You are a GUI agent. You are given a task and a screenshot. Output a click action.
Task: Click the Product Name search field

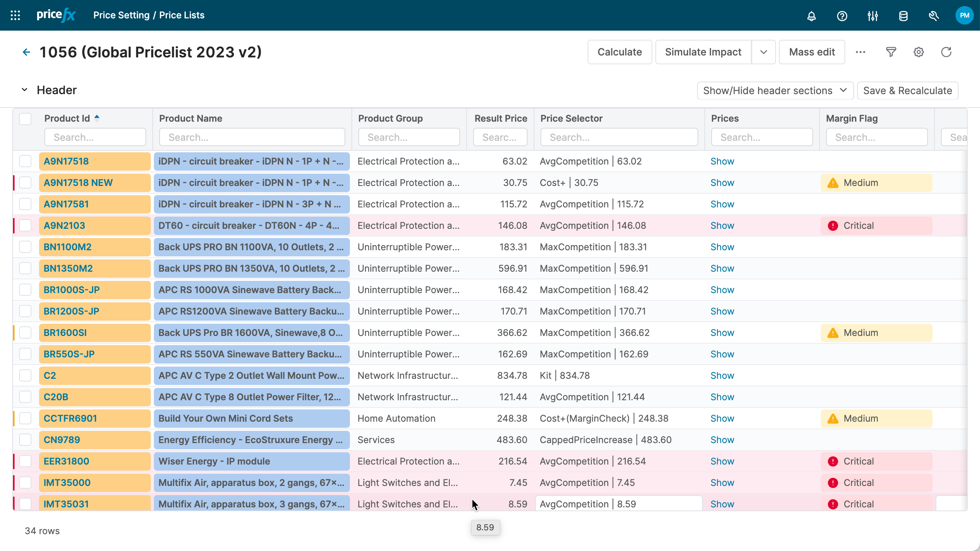click(x=252, y=137)
